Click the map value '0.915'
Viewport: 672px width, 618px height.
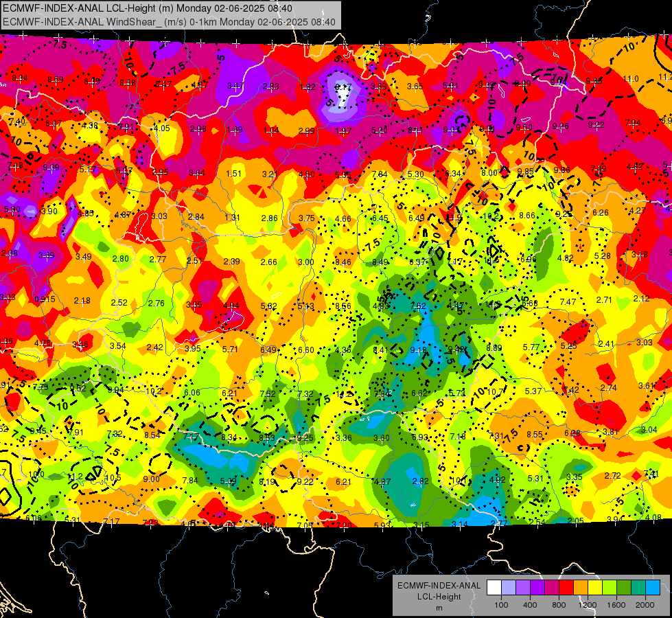(45, 299)
